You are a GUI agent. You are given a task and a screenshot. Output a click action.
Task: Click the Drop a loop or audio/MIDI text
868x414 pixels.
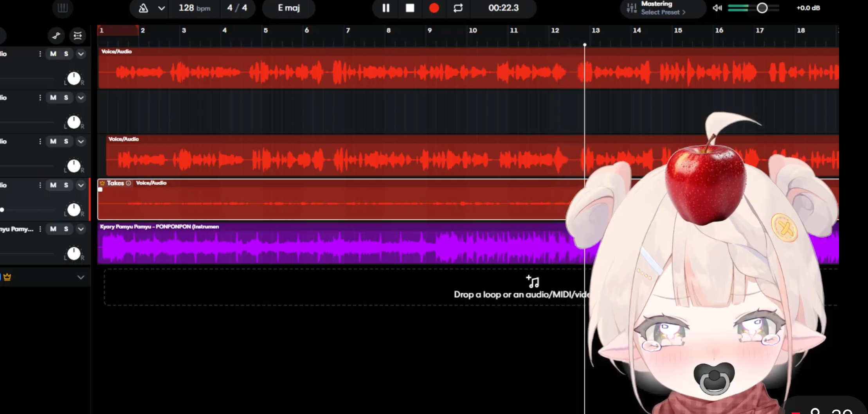(x=522, y=294)
